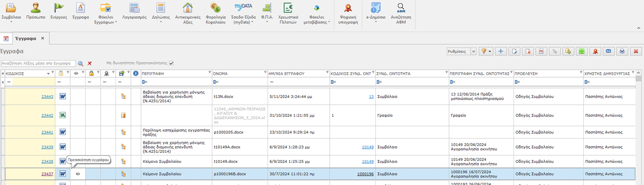Open the Συμβόλαια dropdown menu
644x185 pixels.
pos(11,12)
